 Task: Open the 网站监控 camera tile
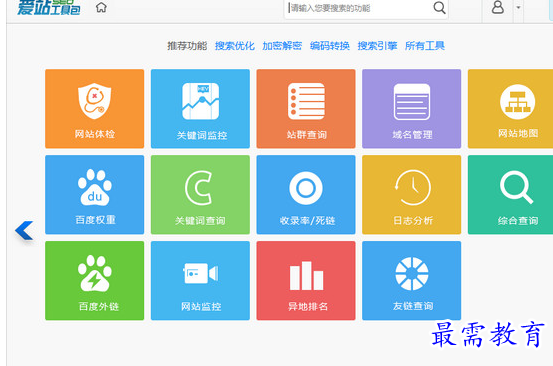click(200, 281)
